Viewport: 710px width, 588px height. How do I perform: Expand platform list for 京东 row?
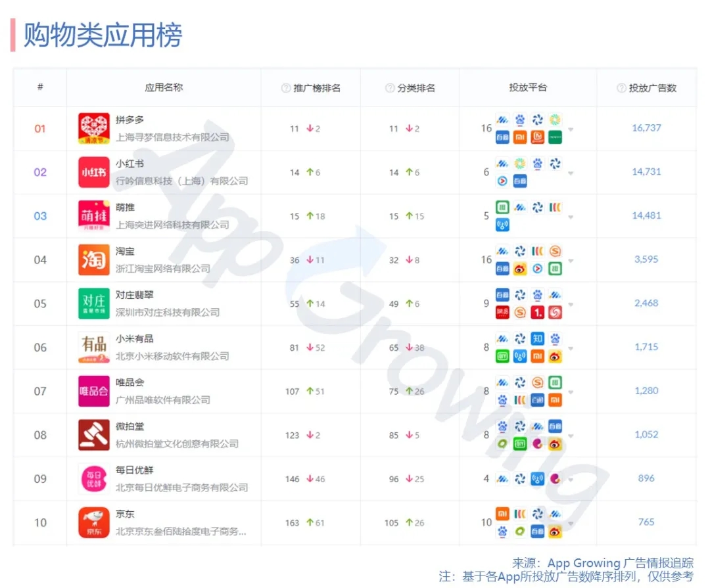(571, 524)
